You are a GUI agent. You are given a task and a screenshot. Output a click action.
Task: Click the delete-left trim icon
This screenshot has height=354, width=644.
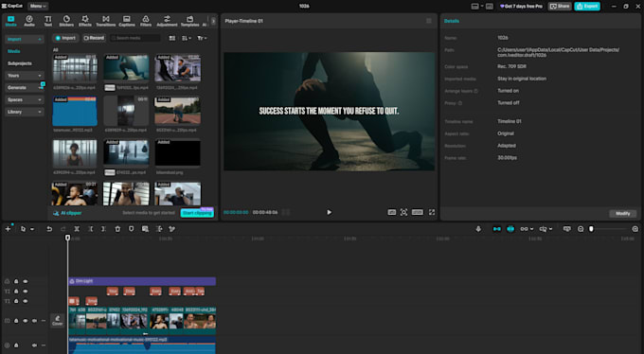90,229
